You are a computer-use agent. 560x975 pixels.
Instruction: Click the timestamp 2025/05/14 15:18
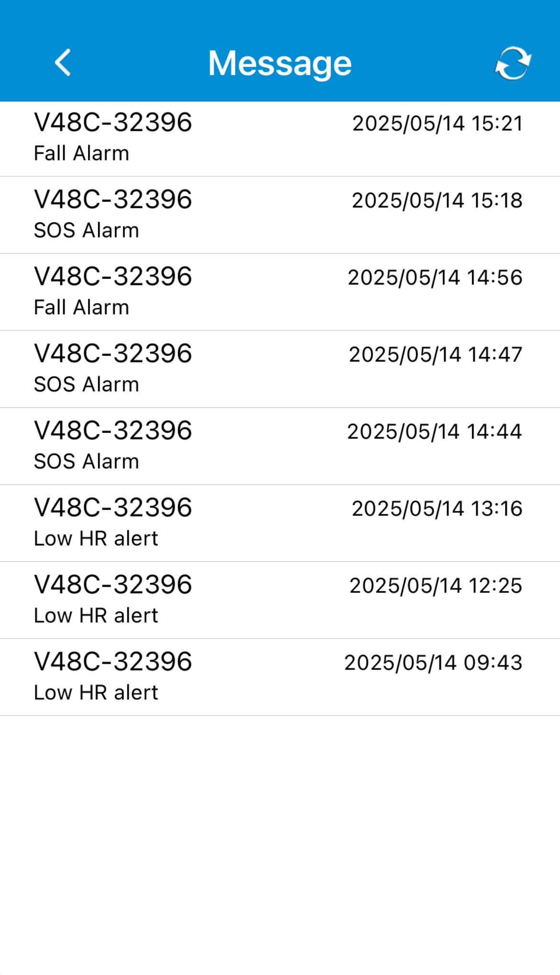pos(437,201)
